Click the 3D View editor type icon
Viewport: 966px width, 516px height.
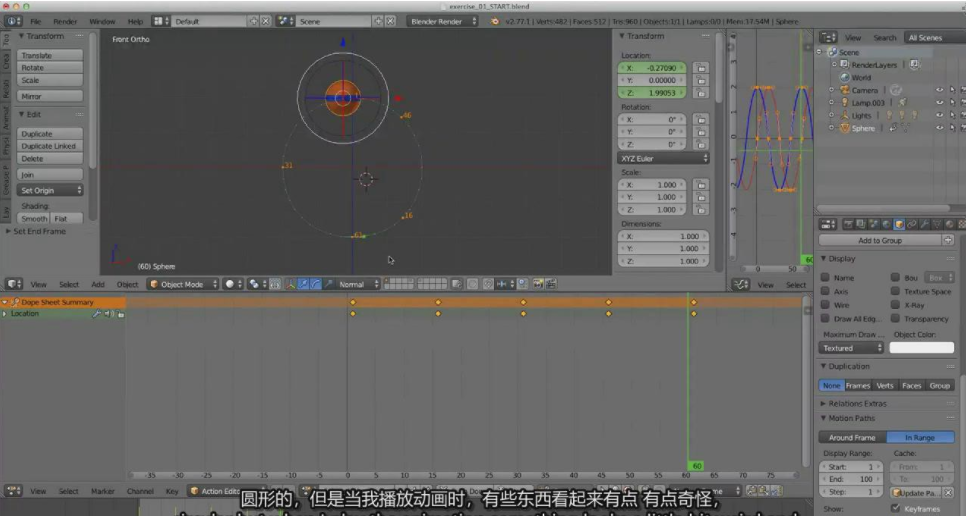tap(14, 284)
